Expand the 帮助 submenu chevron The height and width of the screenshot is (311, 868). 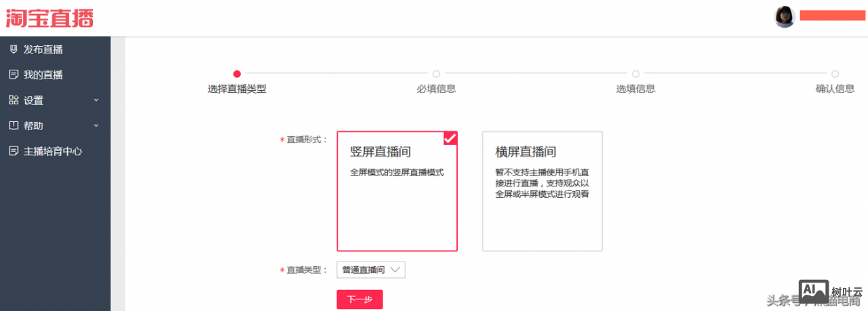point(96,125)
